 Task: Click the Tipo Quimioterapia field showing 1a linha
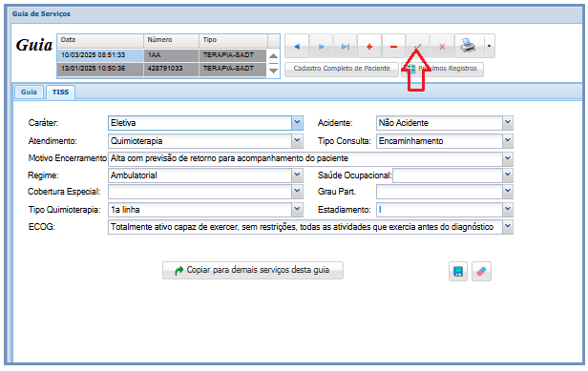199,210
